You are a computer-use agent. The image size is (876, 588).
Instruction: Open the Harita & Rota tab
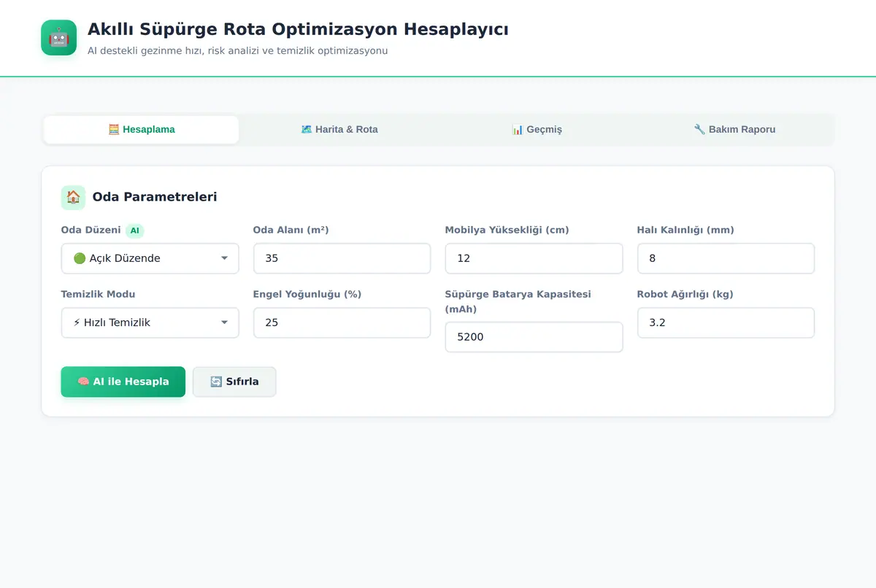tap(339, 130)
